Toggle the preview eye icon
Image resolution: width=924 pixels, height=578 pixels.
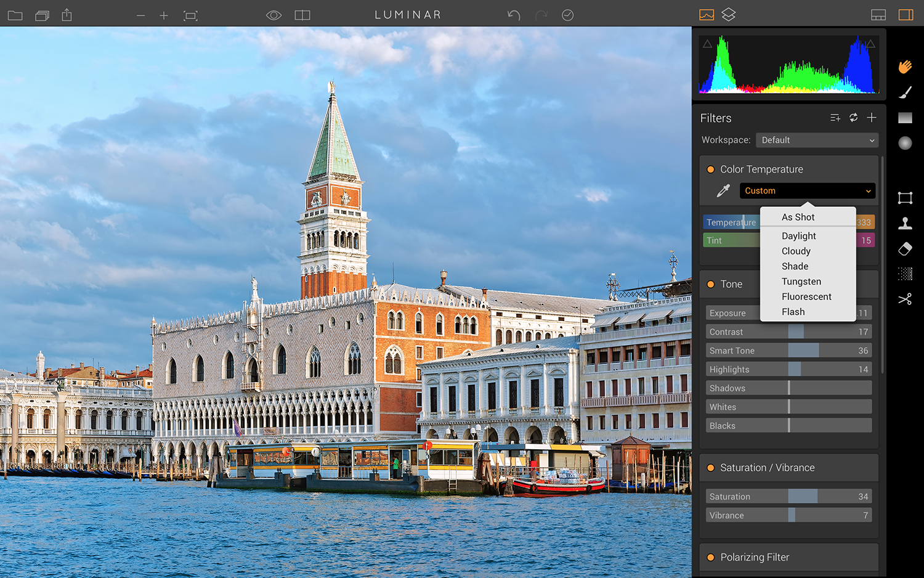274,15
